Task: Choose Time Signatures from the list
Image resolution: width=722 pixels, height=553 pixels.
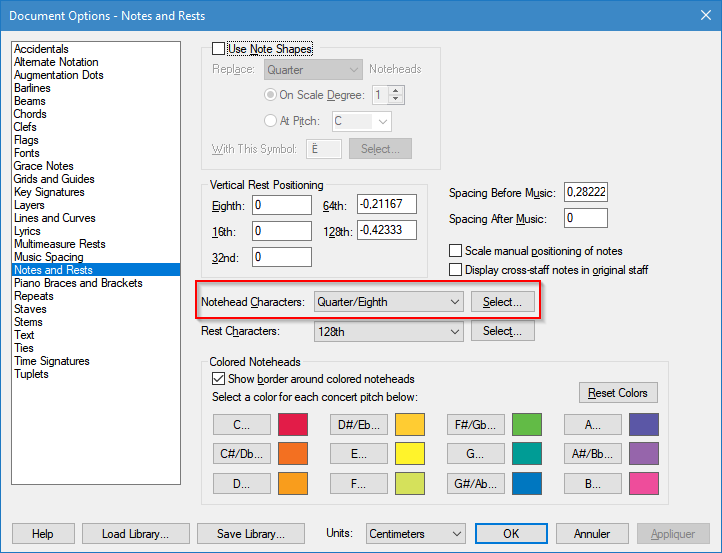Action: [x=52, y=361]
